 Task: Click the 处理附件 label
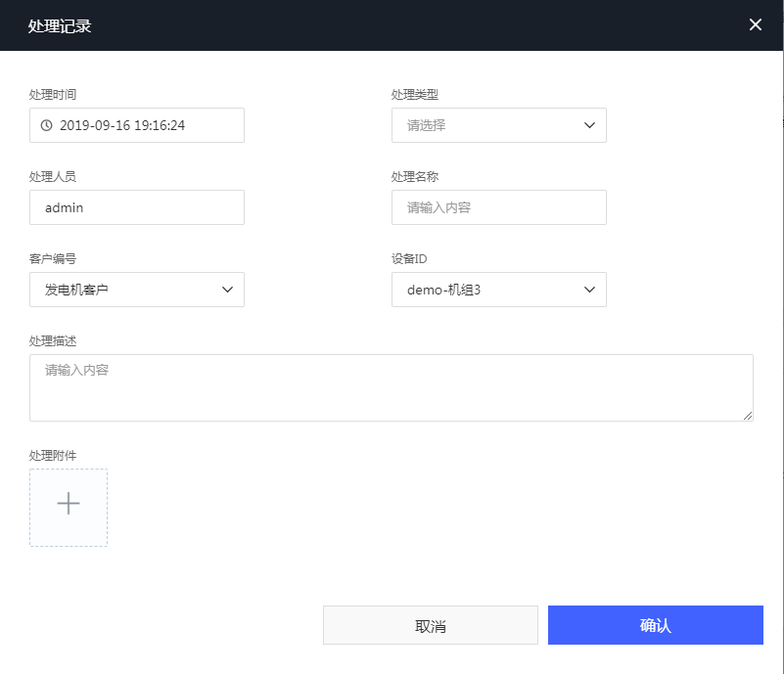pos(53,455)
